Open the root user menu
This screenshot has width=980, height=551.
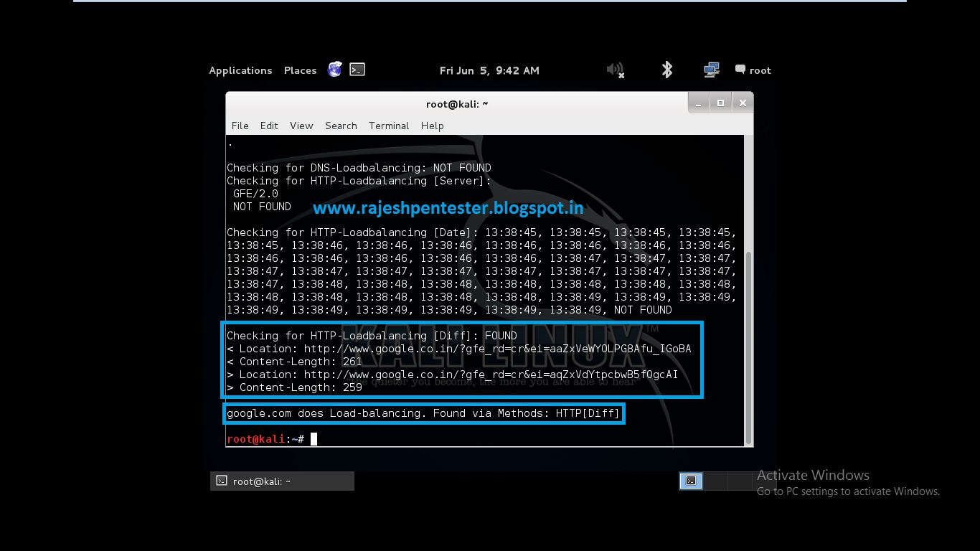click(753, 70)
